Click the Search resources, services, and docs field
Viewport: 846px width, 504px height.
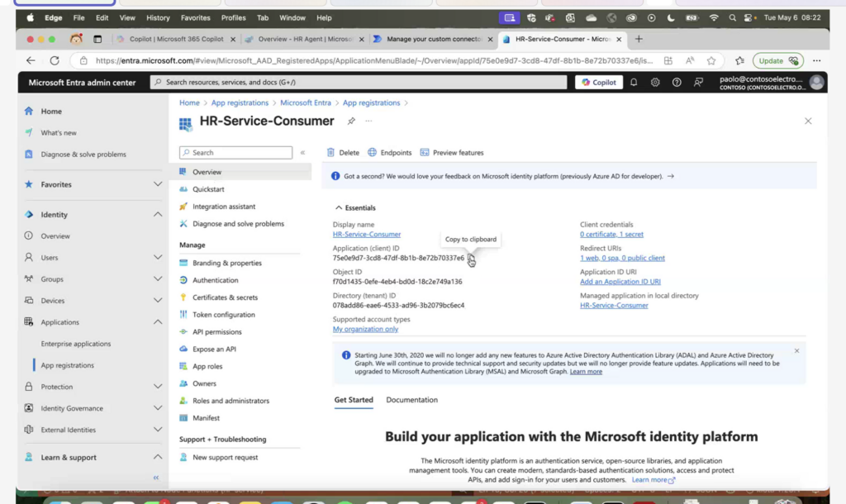click(x=359, y=83)
